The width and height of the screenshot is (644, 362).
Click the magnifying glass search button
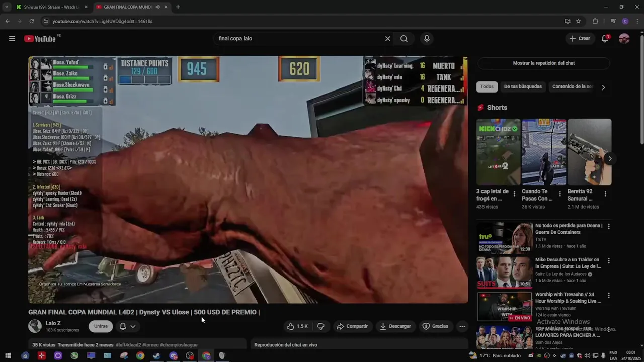click(x=404, y=39)
